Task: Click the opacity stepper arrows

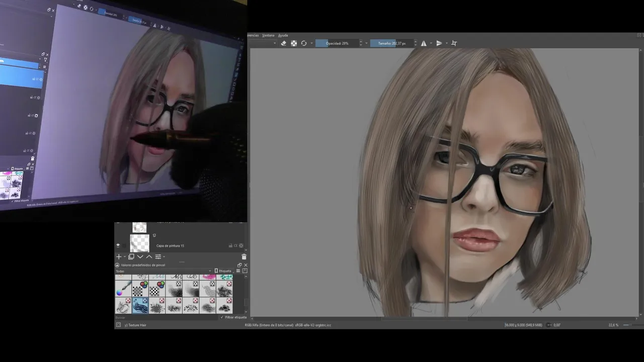Action: (361, 43)
